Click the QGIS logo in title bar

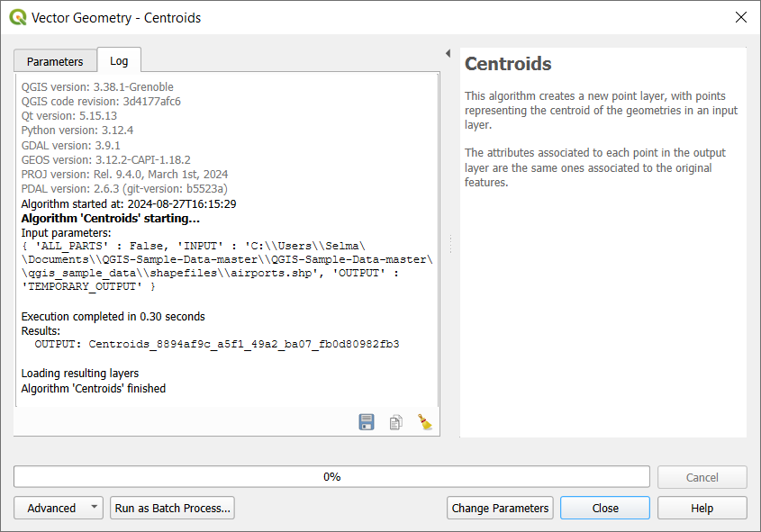coord(17,17)
